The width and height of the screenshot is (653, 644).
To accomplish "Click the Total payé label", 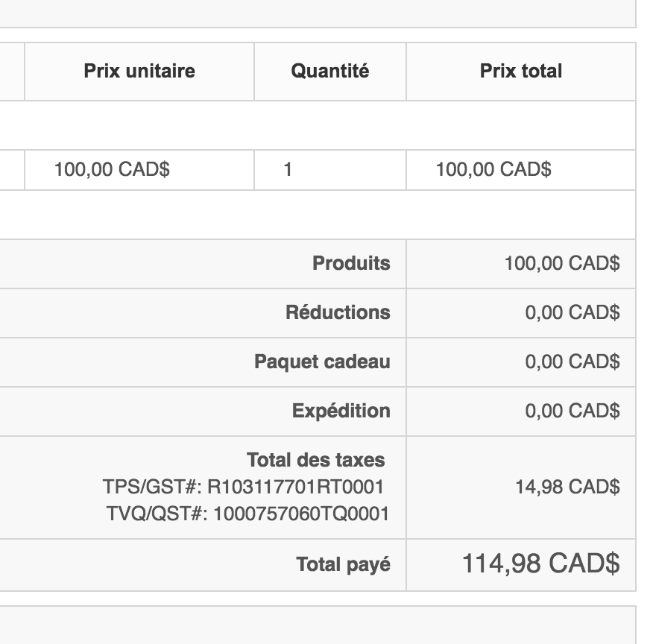I will (343, 565).
